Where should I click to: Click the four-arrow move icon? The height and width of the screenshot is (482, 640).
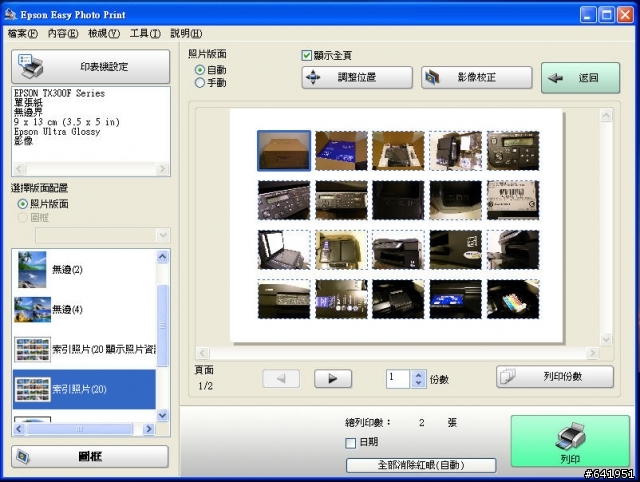[313, 77]
